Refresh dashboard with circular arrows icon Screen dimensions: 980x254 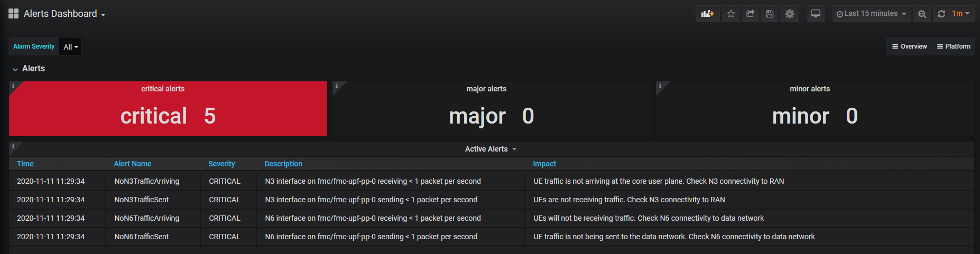[x=941, y=14]
